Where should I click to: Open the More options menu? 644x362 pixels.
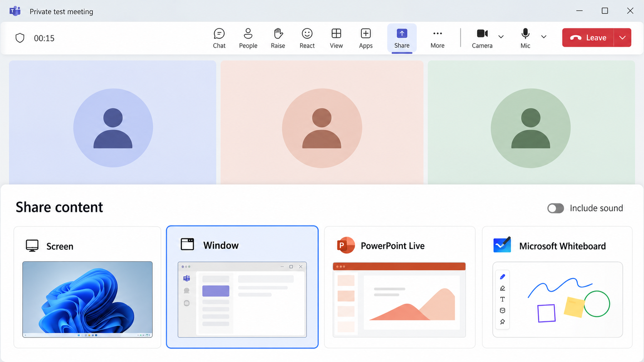pyautogui.click(x=438, y=38)
